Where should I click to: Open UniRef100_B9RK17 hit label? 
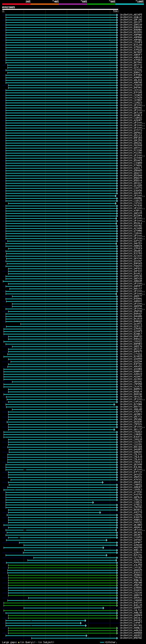(x=131, y=72)
